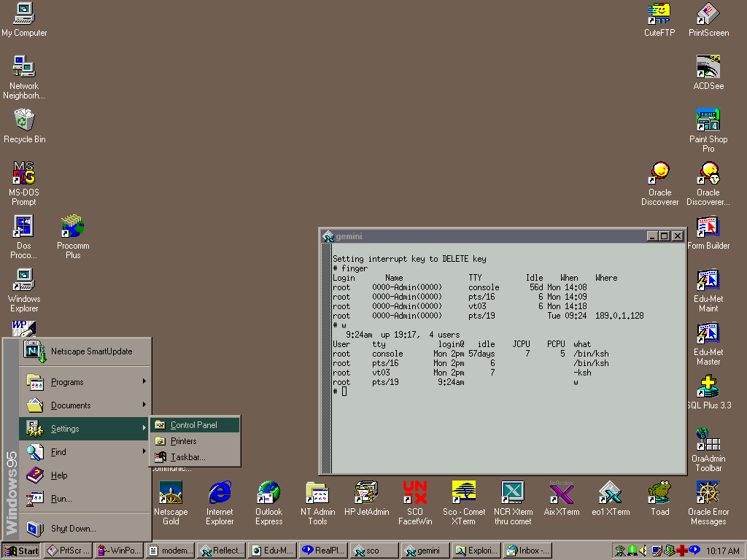Open Edu-Met Master shortcut

(x=708, y=344)
